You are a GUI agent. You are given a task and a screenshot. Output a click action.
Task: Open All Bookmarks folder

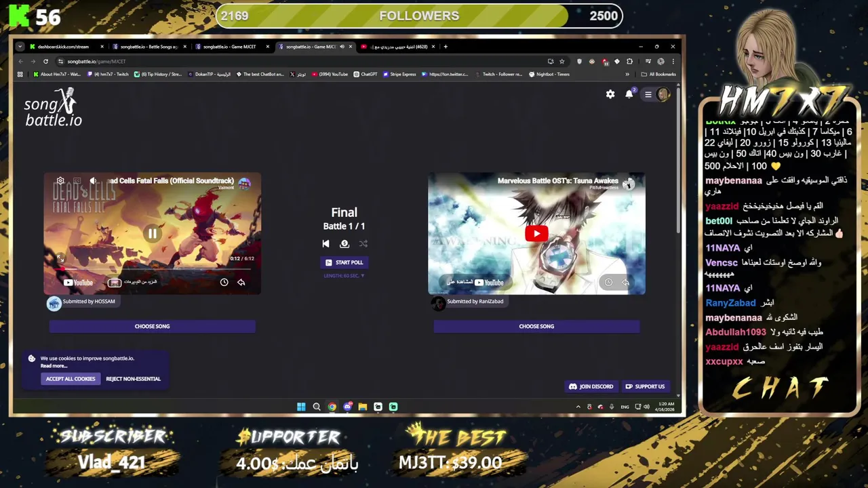tap(658, 75)
